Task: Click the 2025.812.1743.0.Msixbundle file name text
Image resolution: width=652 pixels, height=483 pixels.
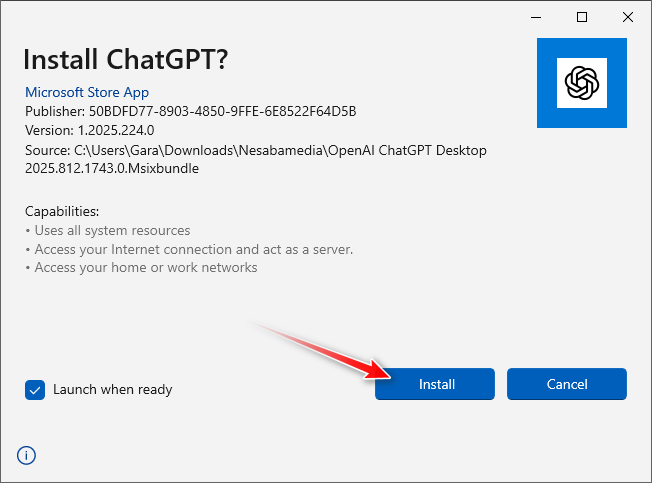Action: [112, 168]
